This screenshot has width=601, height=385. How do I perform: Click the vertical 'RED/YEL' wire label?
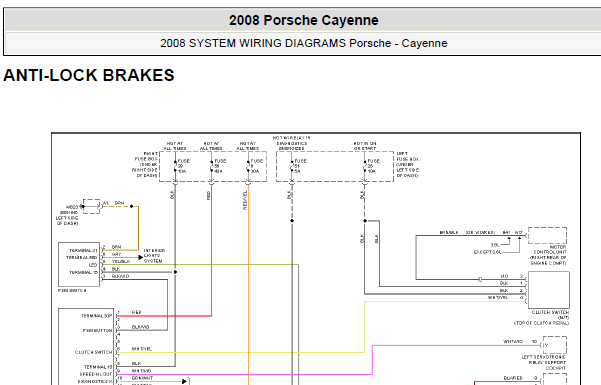pyautogui.click(x=245, y=200)
